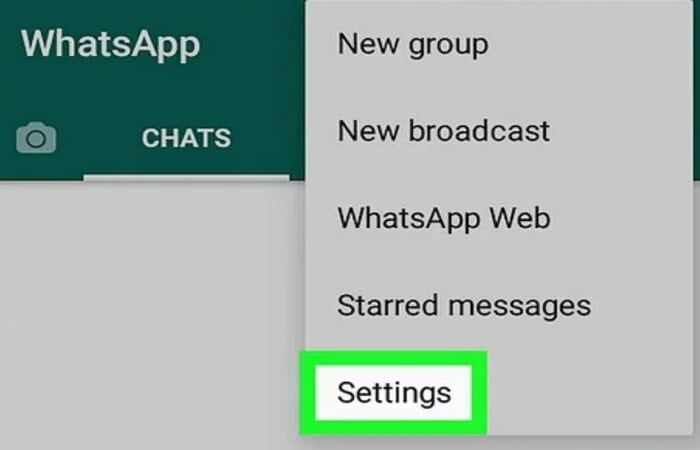Choose New broadcast in overflow menu
Viewport: 700px width, 450px height.
(499, 131)
